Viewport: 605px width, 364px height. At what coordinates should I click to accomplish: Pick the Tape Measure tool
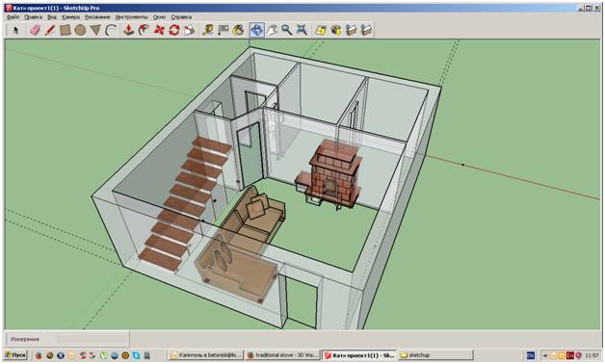208,30
